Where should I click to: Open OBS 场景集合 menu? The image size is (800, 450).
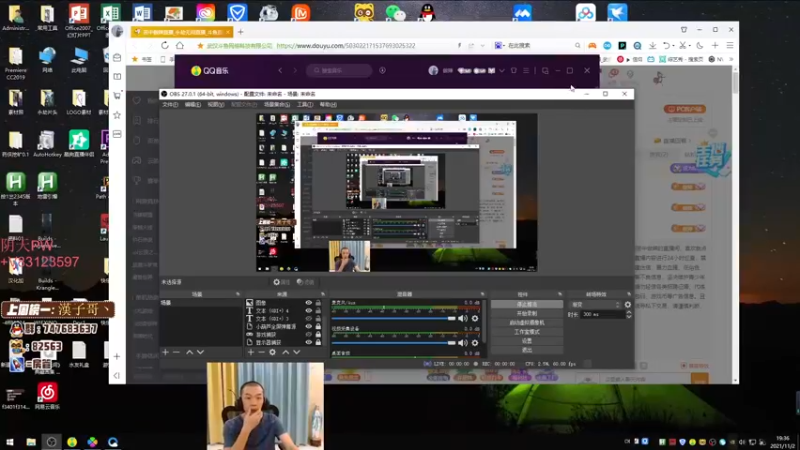[277, 105]
